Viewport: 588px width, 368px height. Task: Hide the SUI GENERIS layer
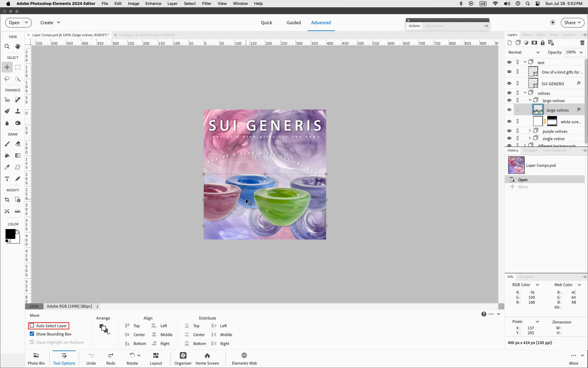[509, 83]
